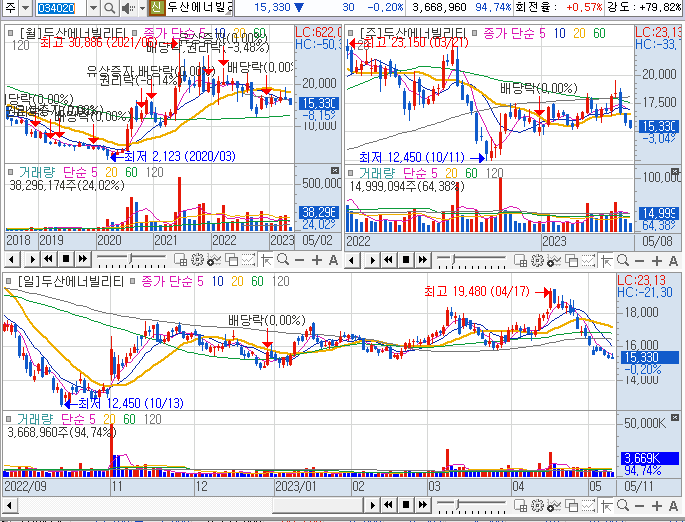Click magnifier zoom icon in monthly chart toolbar
685x522 pixels.
[x=283, y=260]
